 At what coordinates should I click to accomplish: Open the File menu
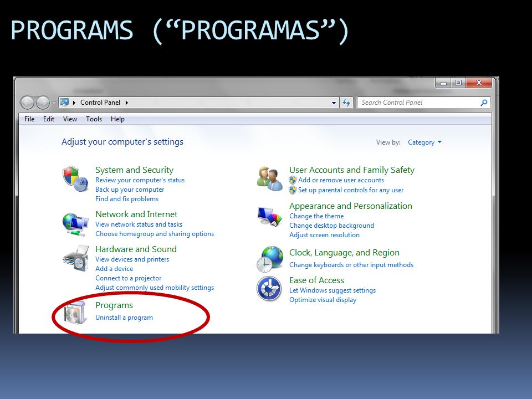click(x=29, y=119)
